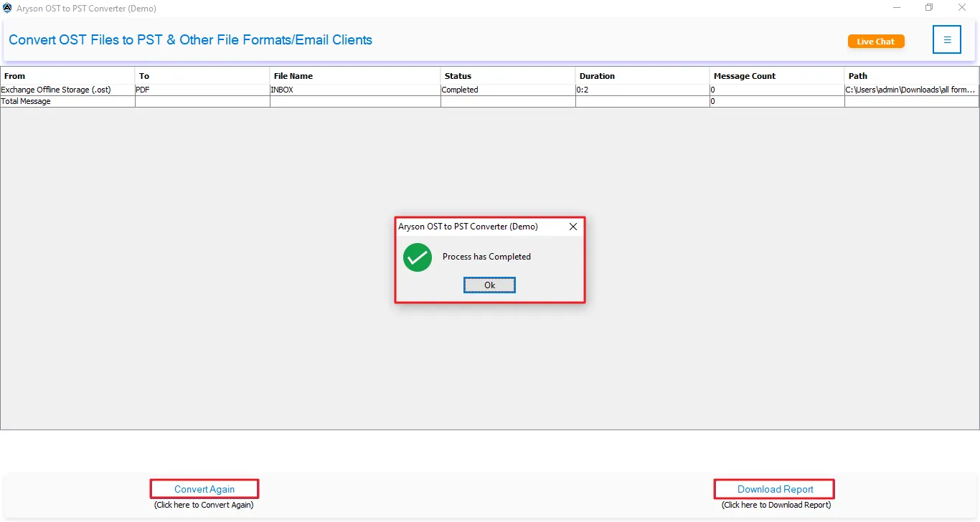This screenshot has height=522, width=980.
Task: Close the Process has Completed dialog
Action: tap(573, 227)
